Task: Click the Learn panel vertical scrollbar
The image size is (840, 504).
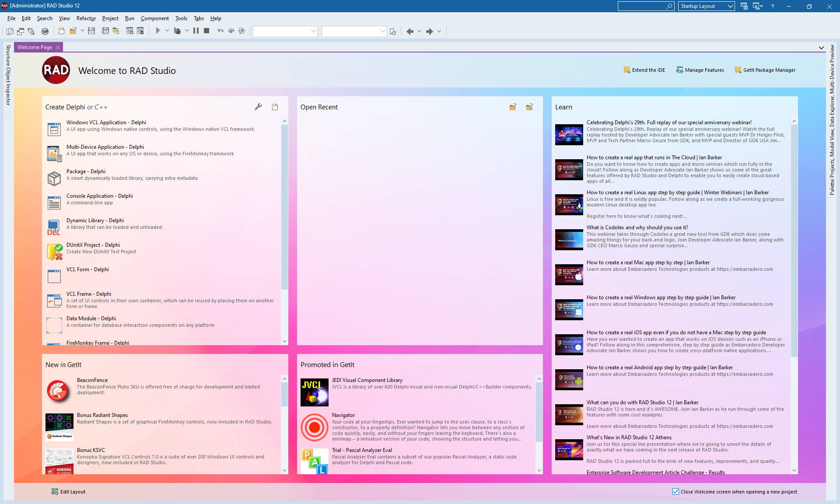Action: tap(794, 297)
